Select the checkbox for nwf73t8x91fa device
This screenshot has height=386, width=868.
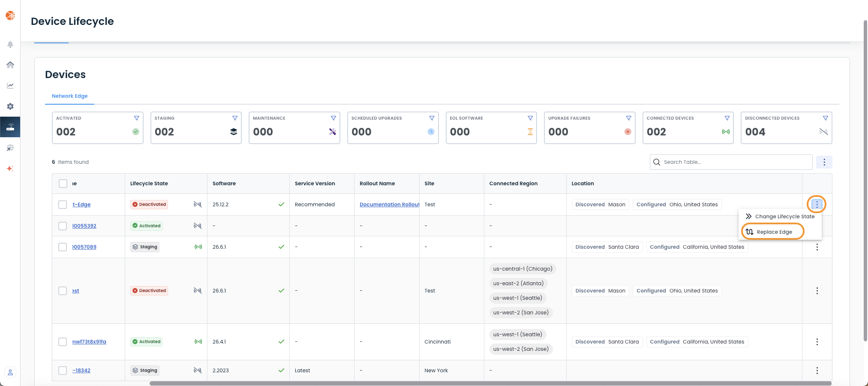[63, 342]
